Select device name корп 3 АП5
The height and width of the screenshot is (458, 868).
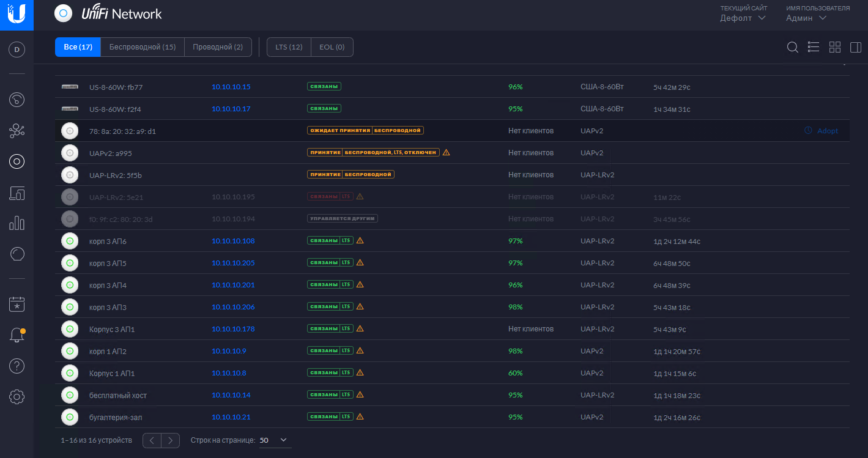coord(108,264)
